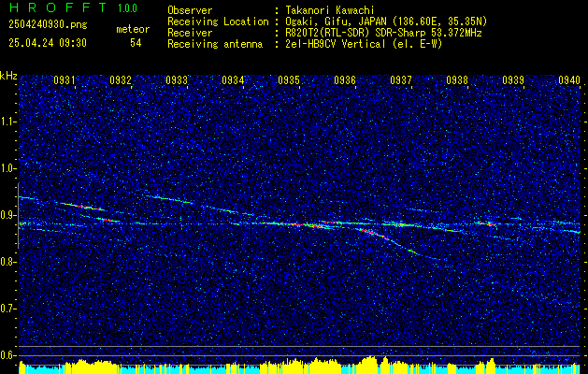Click the 0932 time marker
This screenshot has width=588, height=374.
(121, 80)
